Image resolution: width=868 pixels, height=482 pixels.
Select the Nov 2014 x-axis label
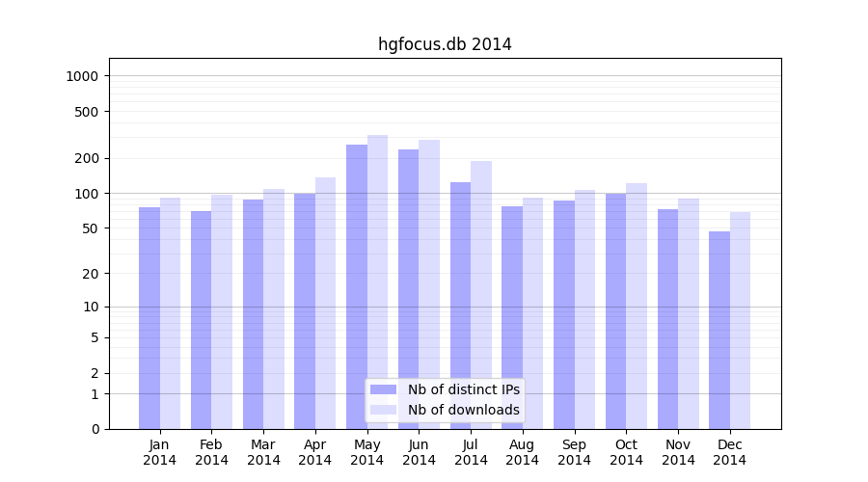678,452
